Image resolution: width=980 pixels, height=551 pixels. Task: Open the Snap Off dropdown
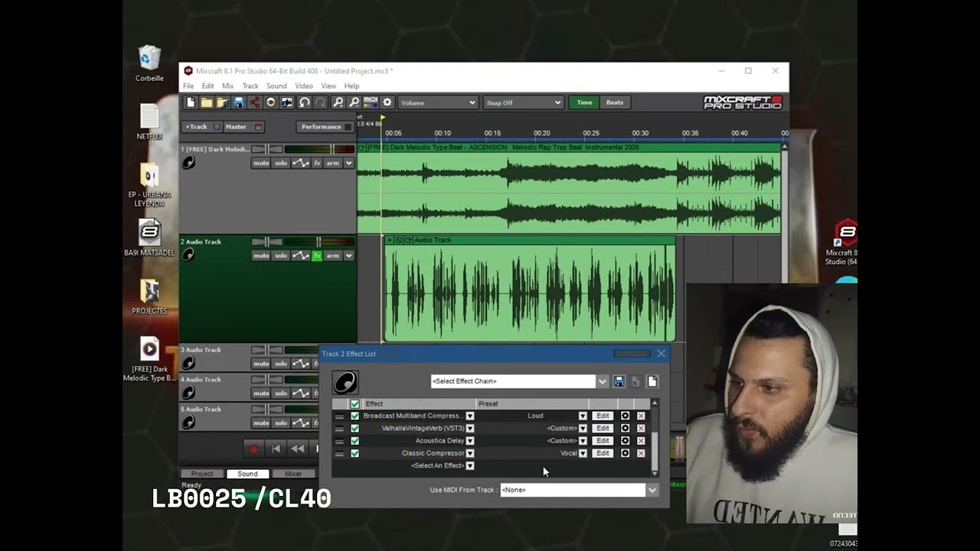tap(524, 103)
